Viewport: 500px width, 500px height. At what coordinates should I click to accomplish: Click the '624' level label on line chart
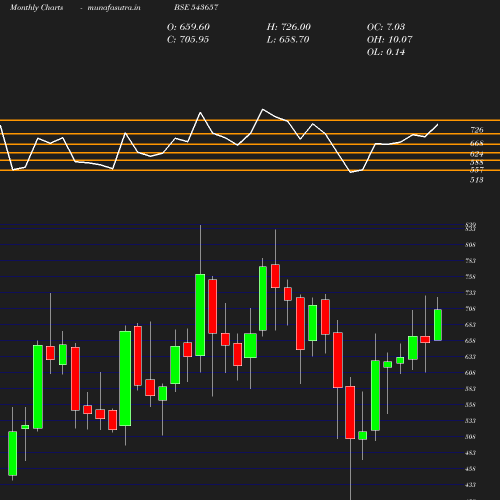[477, 154]
